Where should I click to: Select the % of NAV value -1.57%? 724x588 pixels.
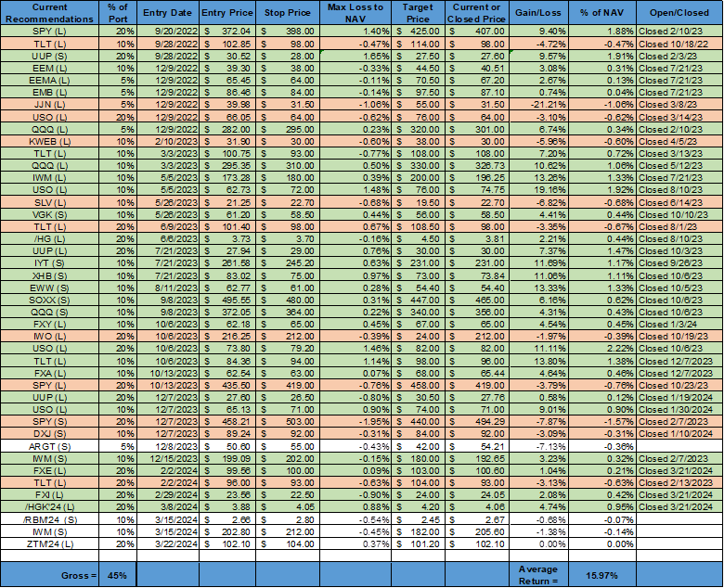602,422
